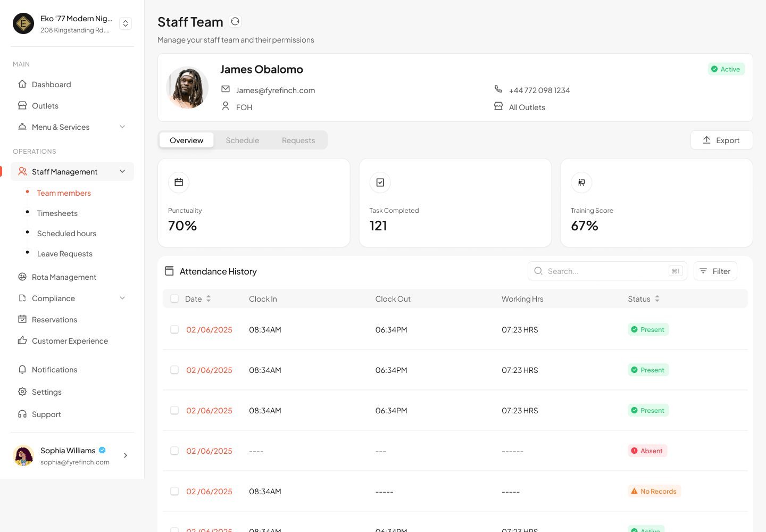Click the Training Score card icon
This screenshot has width=766, height=532.
coord(581,182)
